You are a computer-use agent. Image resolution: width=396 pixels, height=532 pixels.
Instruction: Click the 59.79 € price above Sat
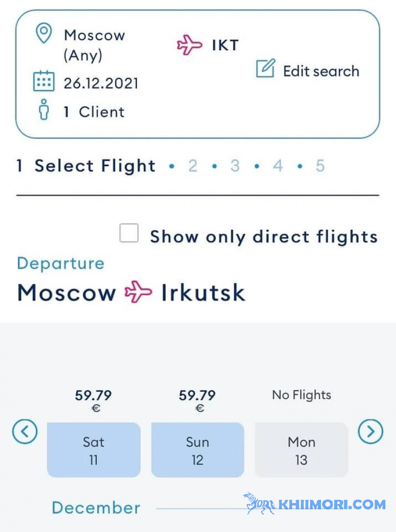pos(94,400)
